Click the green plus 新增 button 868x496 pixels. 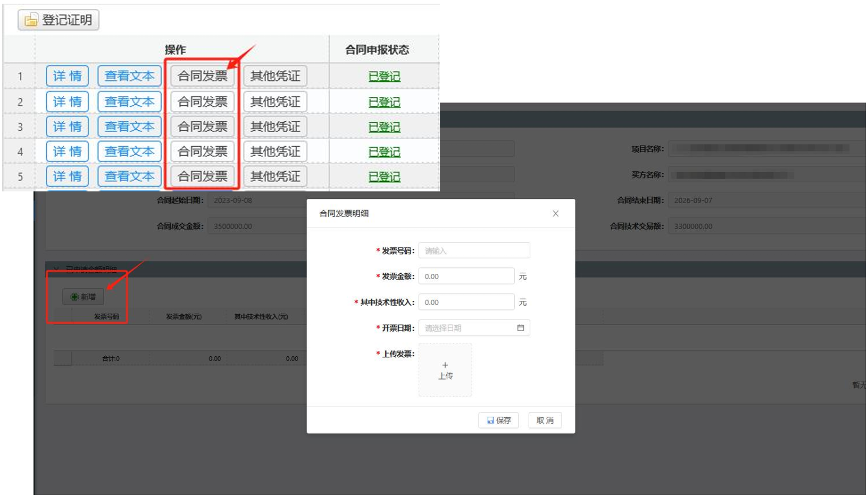83,297
